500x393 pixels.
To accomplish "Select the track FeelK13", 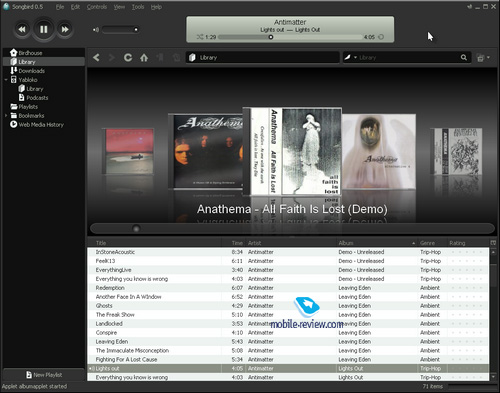I will (288, 261).
